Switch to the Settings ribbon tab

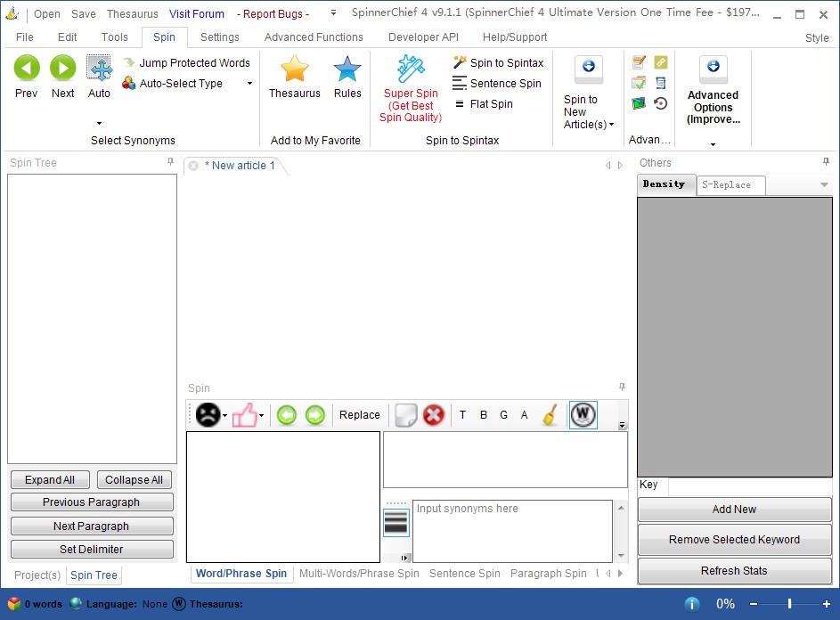click(220, 37)
